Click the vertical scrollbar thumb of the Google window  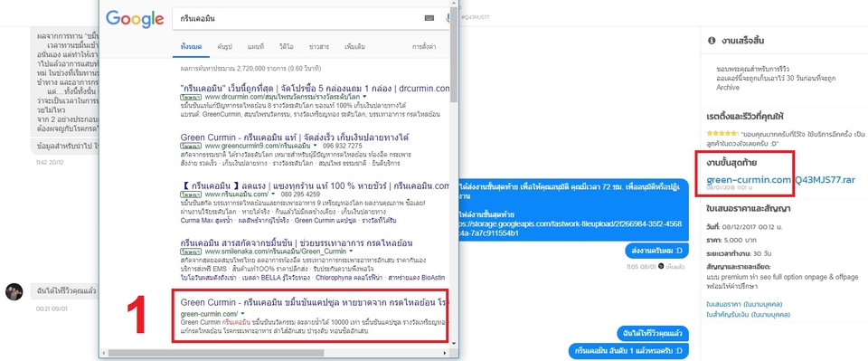tap(454, 55)
